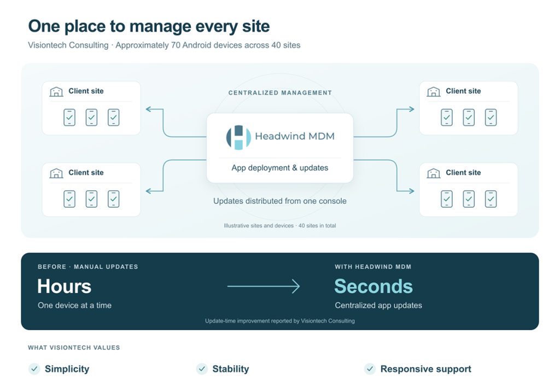This screenshot has width=560, height=392.
Task: Click "Updates distributed from one console" caption
Action: pyautogui.click(x=279, y=201)
